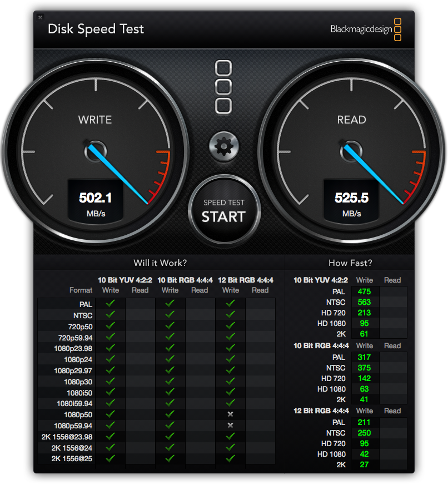Image resolution: width=448 pixels, height=484 pixels.
Task: Click the 12 Bit RGB NTSC write value 250
Action: point(364,433)
